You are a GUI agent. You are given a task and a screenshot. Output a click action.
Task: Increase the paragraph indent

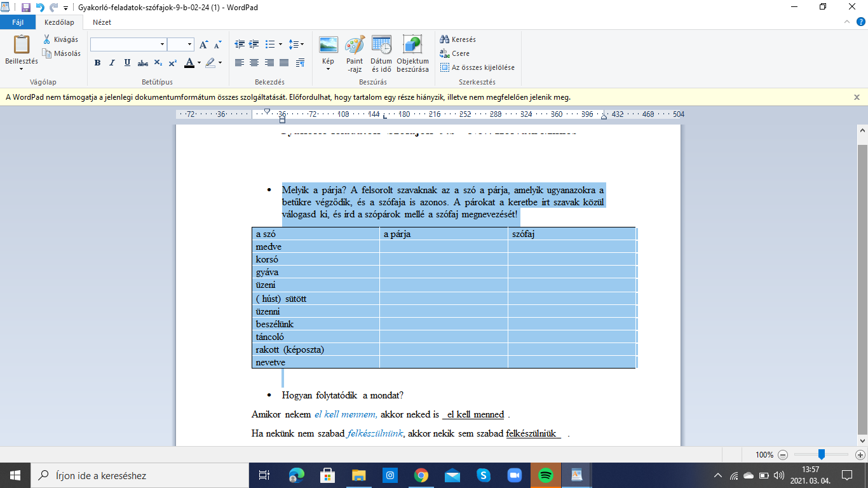(x=255, y=44)
